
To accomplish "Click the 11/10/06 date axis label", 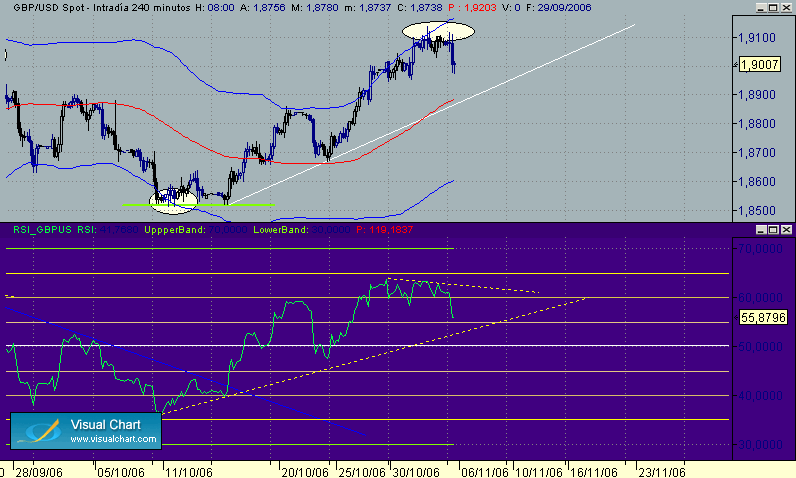I will pyautogui.click(x=189, y=472).
